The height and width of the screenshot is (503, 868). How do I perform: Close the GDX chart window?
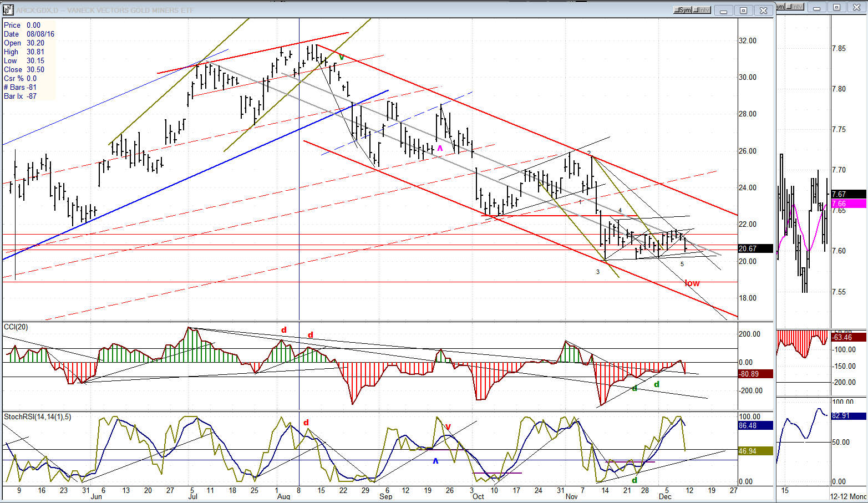pos(763,10)
